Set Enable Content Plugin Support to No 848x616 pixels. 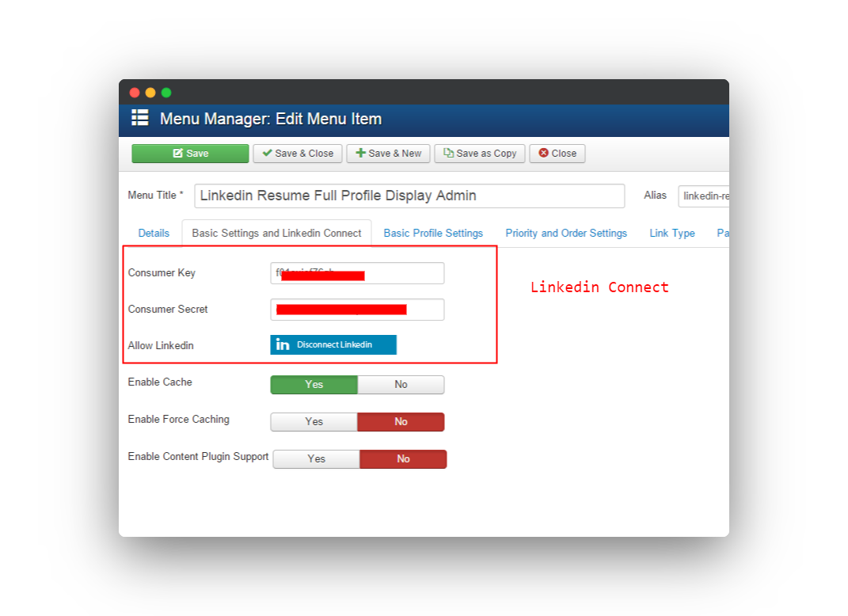(404, 459)
